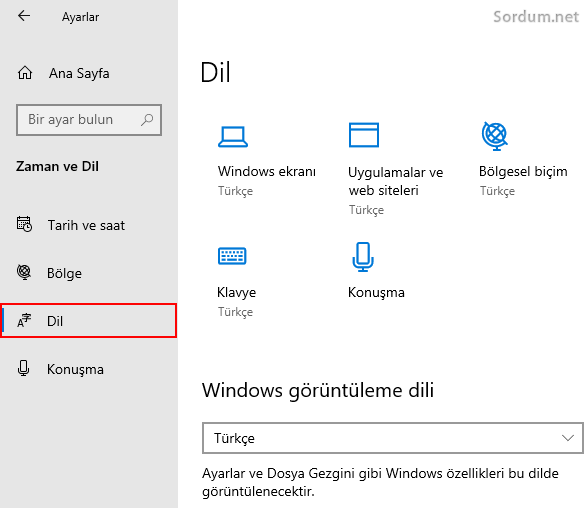Click 'Türkçe' under Klavye
Viewport: 588px width, 508px height.
(236, 312)
